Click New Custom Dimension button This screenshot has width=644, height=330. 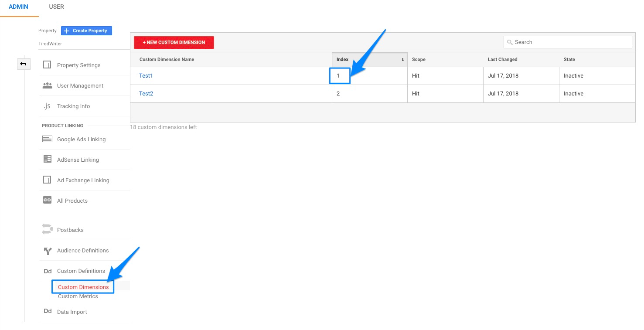174,42
